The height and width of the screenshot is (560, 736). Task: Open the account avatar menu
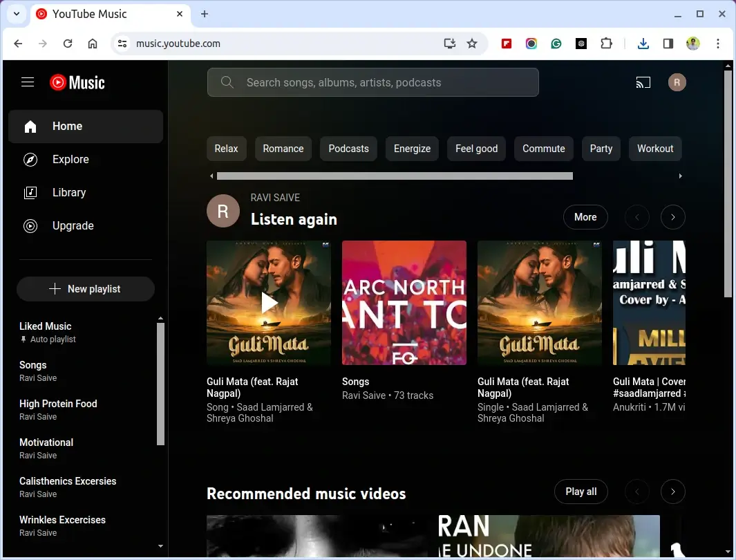[x=677, y=83]
